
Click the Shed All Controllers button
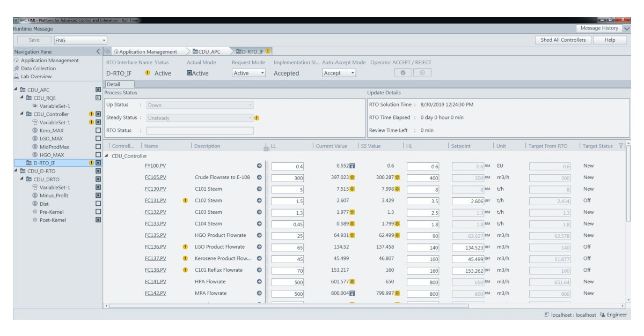point(563,40)
